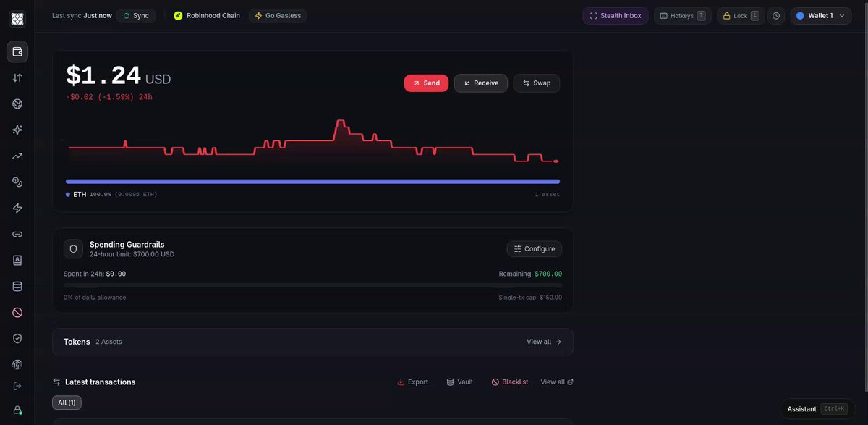Show the Hotkeys help
The width and height of the screenshot is (868, 425).
click(683, 16)
